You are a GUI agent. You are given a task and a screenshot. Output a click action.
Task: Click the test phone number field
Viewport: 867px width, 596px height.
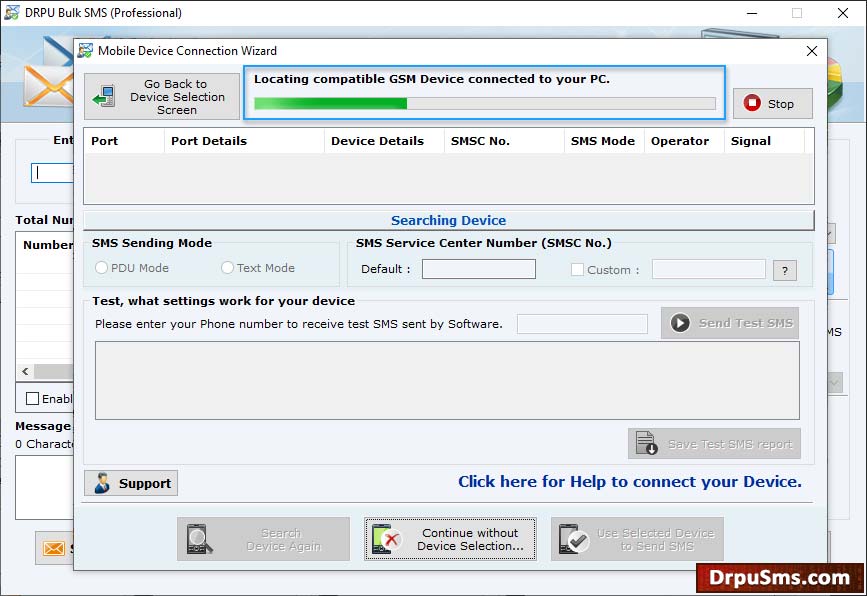click(x=582, y=324)
